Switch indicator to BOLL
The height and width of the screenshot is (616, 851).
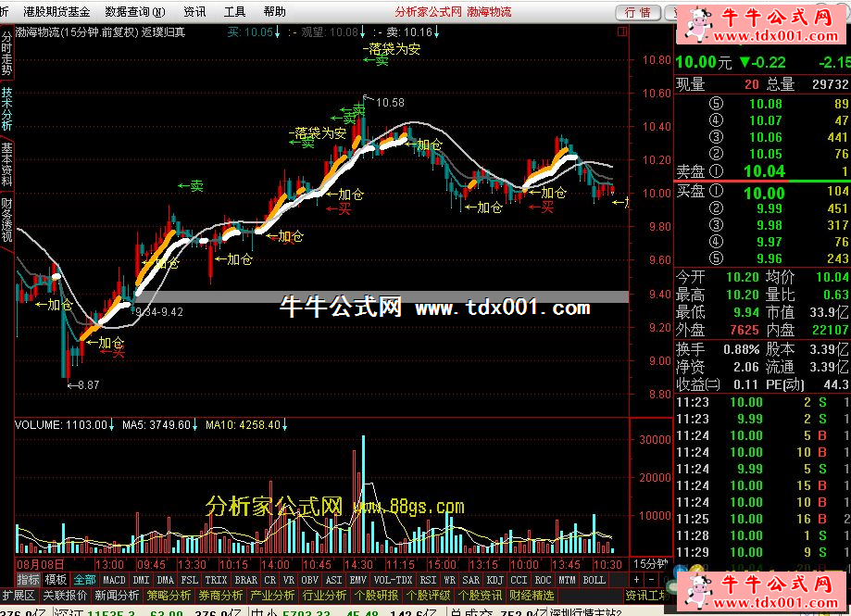(x=594, y=580)
